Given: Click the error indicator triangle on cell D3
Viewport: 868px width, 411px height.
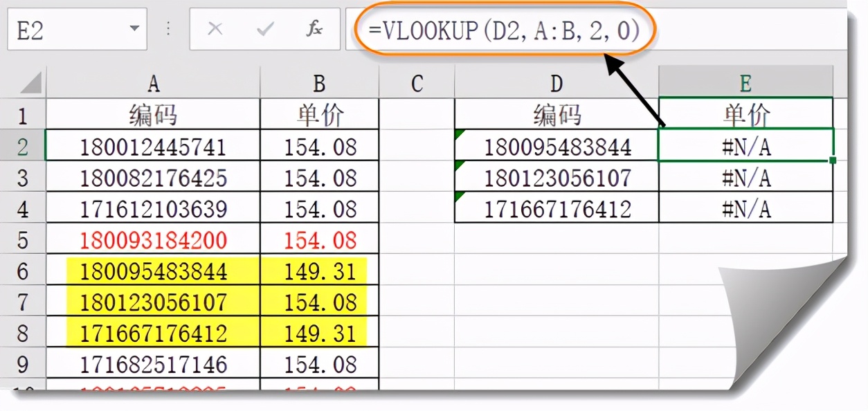Looking at the screenshot, I should click(459, 166).
